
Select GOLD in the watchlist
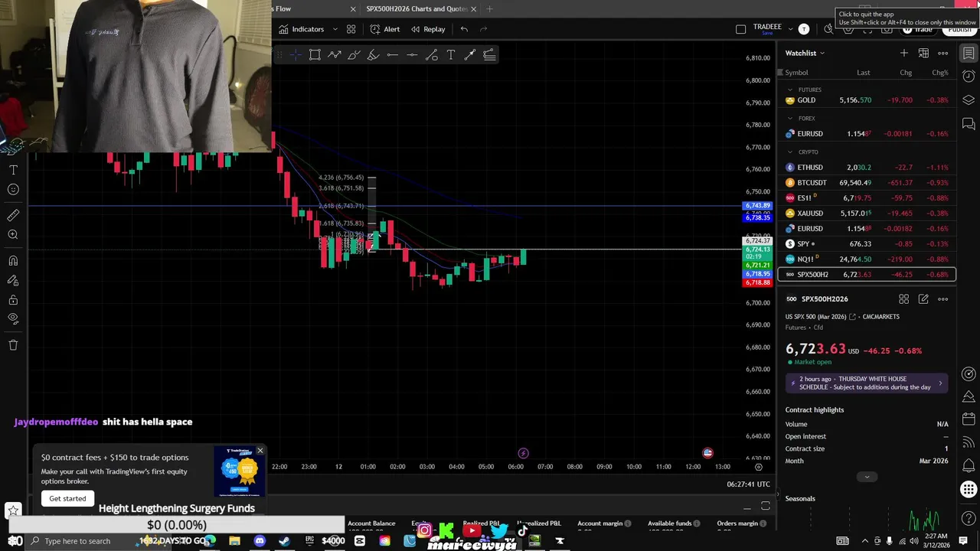click(x=867, y=100)
